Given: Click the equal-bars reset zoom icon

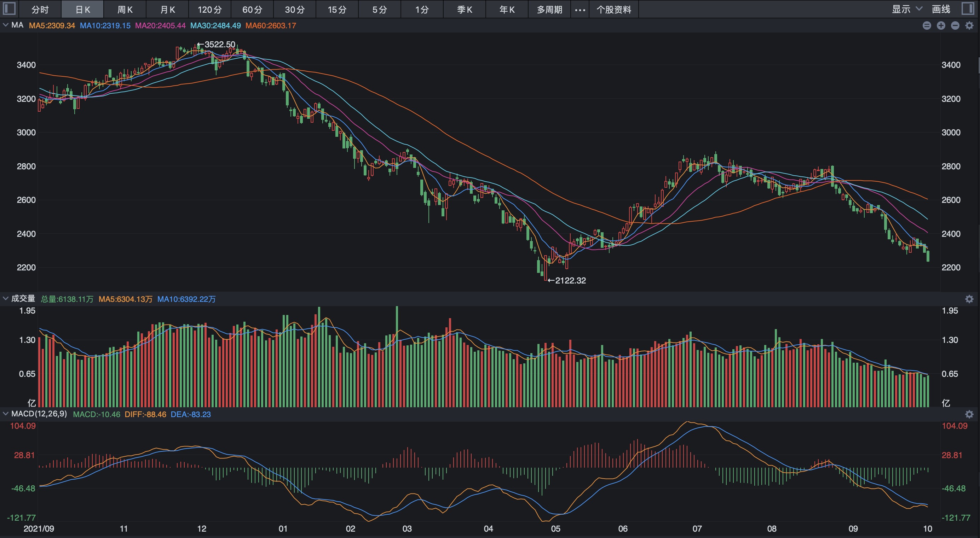Looking at the screenshot, I should click(x=927, y=25).
